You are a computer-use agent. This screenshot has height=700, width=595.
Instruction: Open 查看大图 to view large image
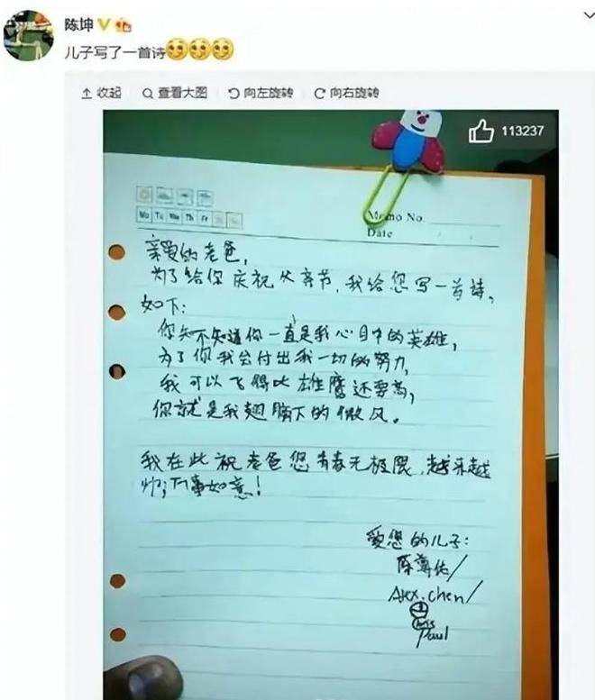point(182,93)
